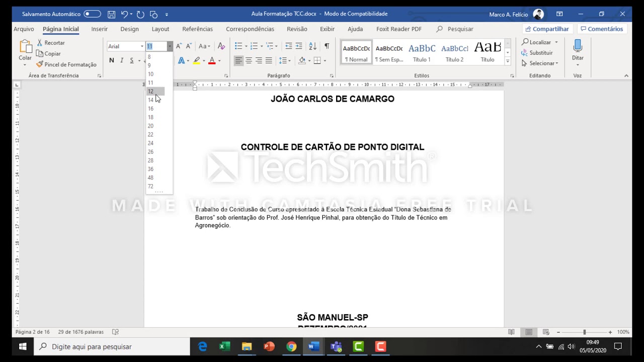
Task: Toggle the Salvamento Automático switch
Action: pyautogui.click(x=92, y=14)
